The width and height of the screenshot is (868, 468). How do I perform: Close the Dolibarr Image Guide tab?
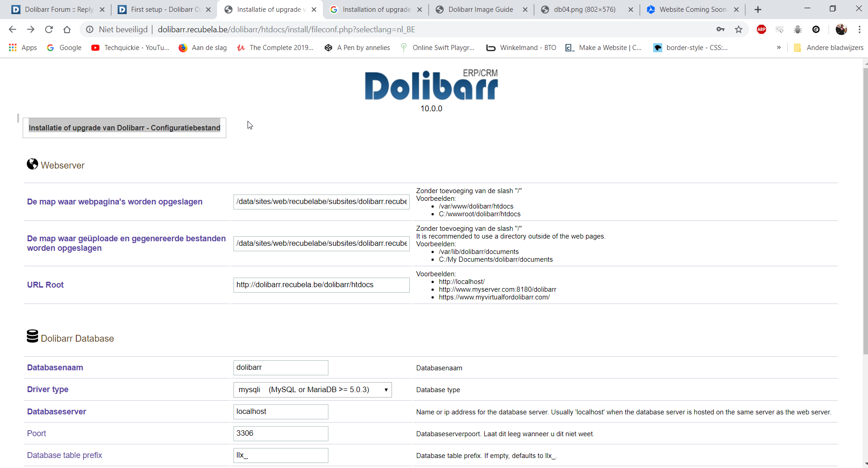(x=525, y=10)
